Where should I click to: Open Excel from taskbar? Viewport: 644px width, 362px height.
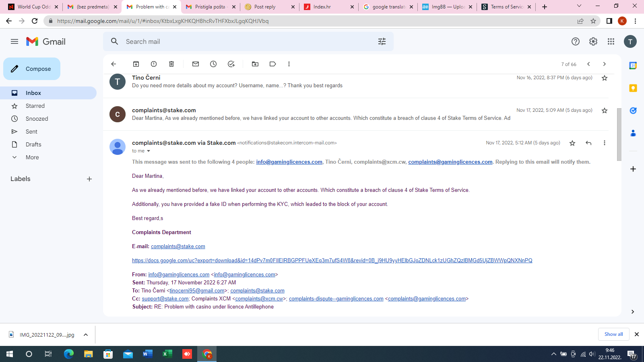pyautogui.click(x=167, y=354)
